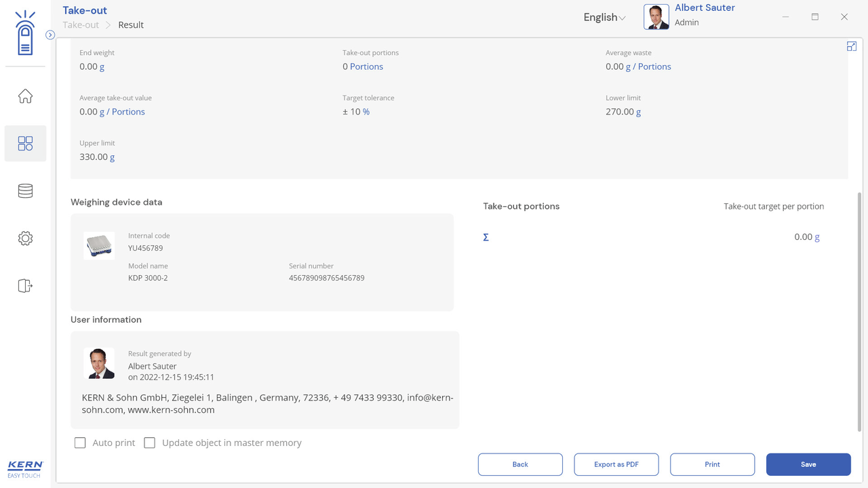The image size is (868, 488).
Task: Open the database master memory icon
Action: click(25, 191)
